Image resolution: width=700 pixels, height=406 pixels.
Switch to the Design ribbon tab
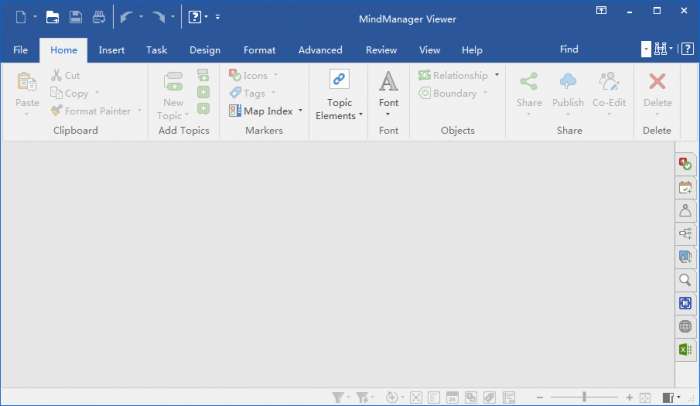pos(205,50)
